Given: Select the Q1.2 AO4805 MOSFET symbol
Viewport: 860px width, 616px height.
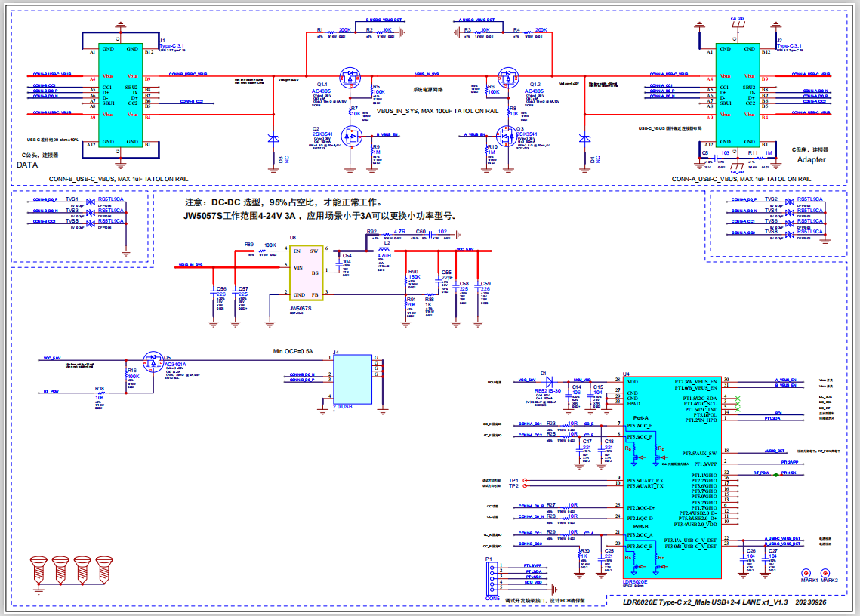Looking at the screenshot, I should (508, 77).
